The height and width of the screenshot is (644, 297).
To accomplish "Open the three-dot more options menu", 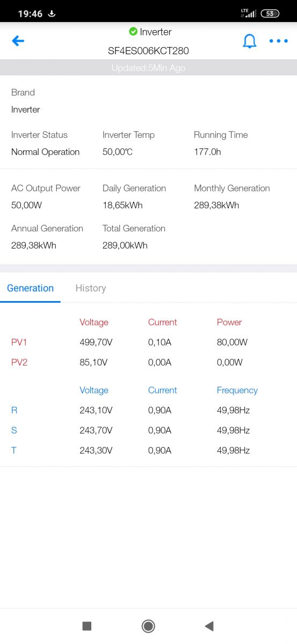I will pyautogui.click(x=279, y=41).
